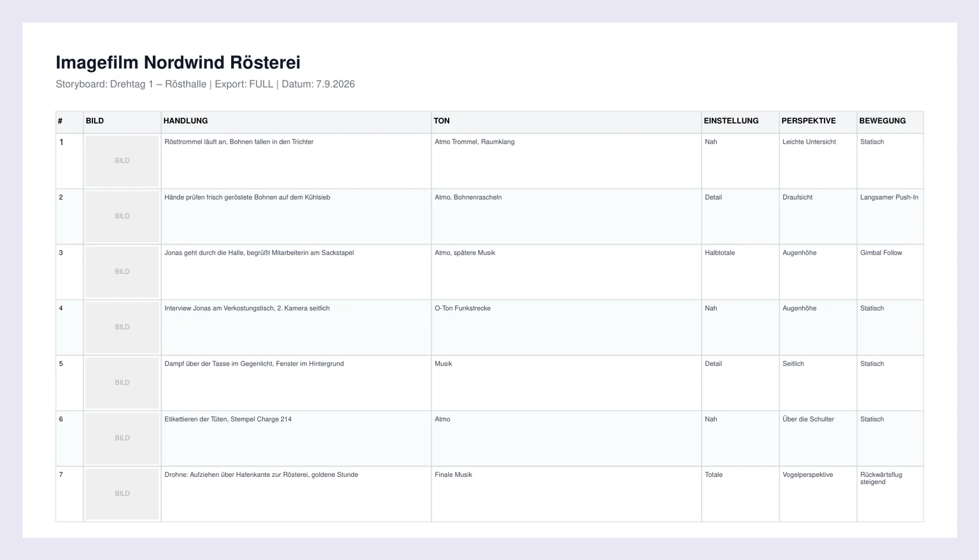Screen dimensions: 979x560
Task: Click sound cell 'Atmo, Bohnenrascheln'
Action: coord(566,216)
